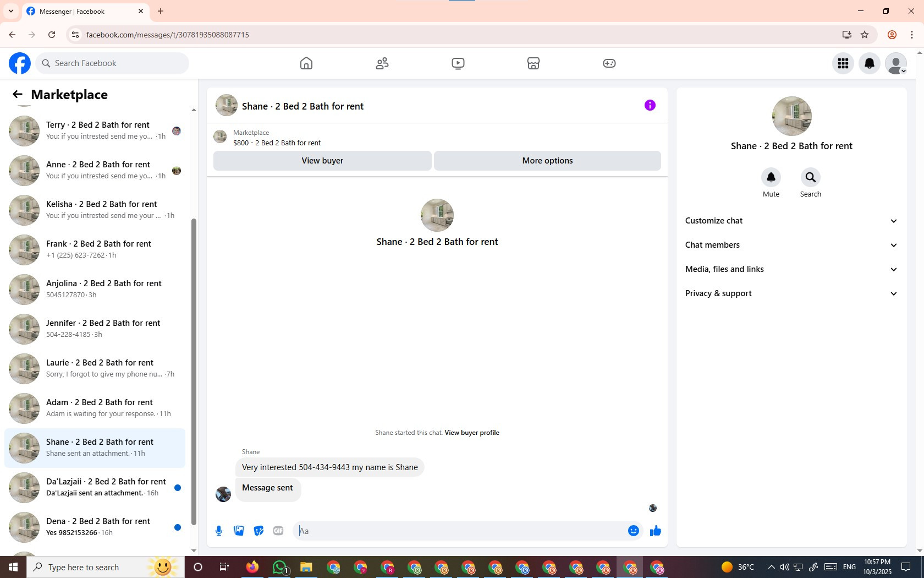Open the WhatsApp taskbar icon
The height and width of the screenshot is (578, 924).
pyautogui.click(x=279, y=567)
